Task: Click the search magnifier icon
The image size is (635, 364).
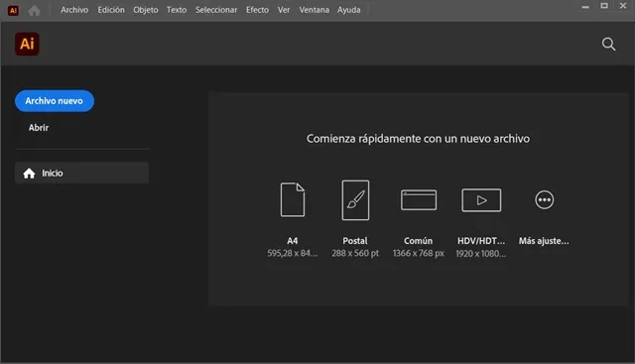Action: tap(608, 44)
